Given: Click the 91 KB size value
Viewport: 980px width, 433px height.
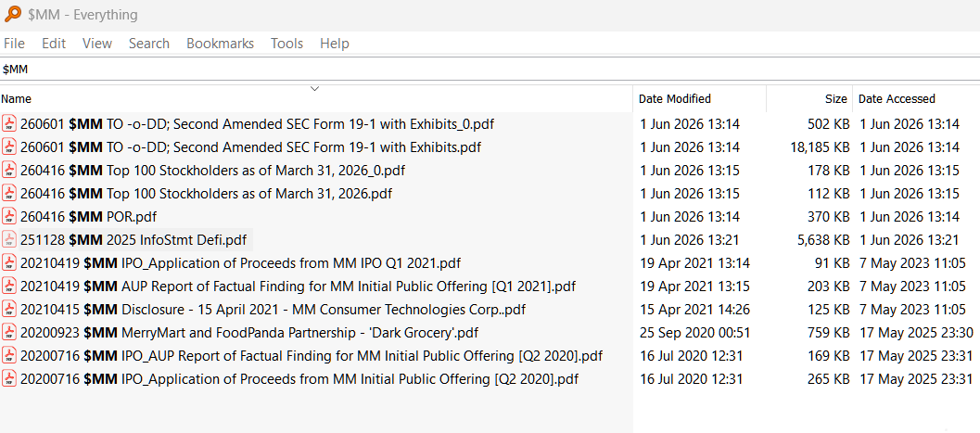Looking at the screenshot, I should (833, 263).
